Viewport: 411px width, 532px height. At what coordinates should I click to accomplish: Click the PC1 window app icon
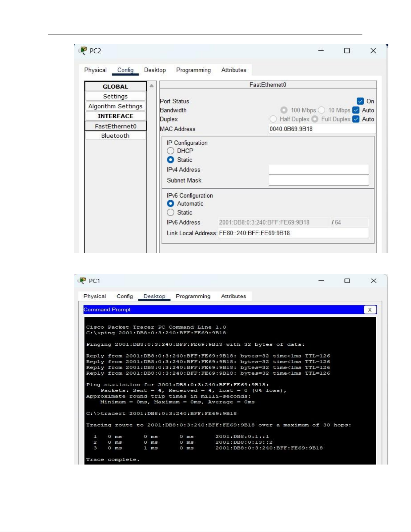[82, 281]
